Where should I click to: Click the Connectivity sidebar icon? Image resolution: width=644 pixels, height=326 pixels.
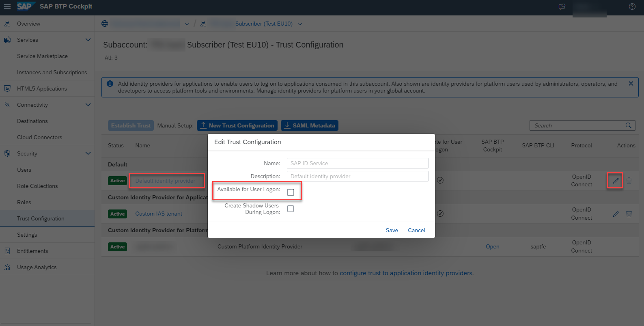pyautogui.click(x=7, y=105)
